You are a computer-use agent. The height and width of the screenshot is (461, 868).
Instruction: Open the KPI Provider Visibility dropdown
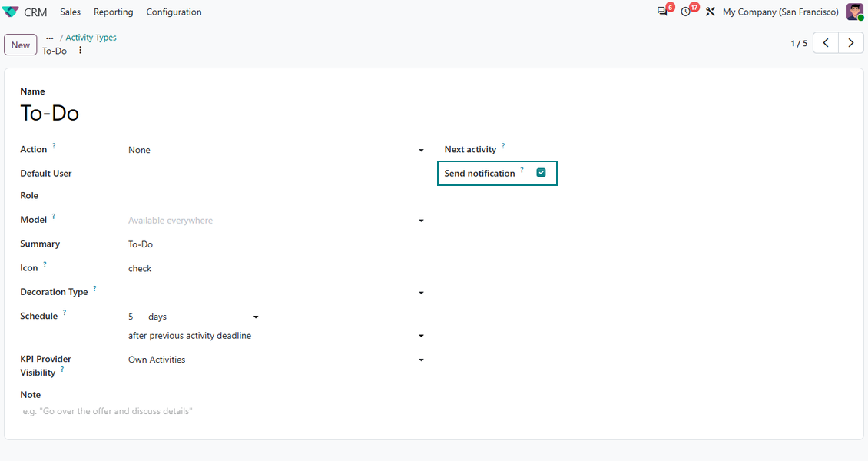(277, 360)
